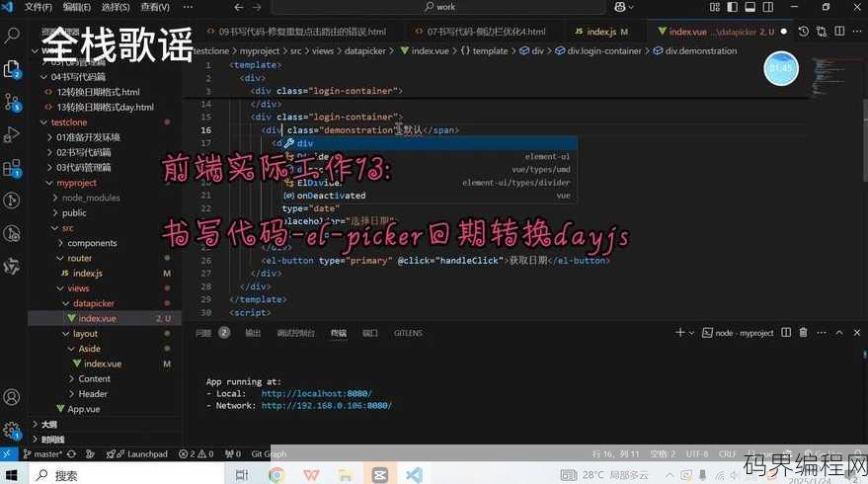Close the terminal panel

[857, 332]
